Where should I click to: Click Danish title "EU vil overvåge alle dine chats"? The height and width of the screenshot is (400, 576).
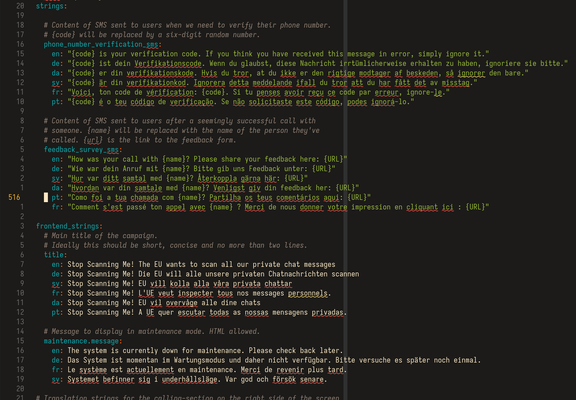(x=156, y=303)
